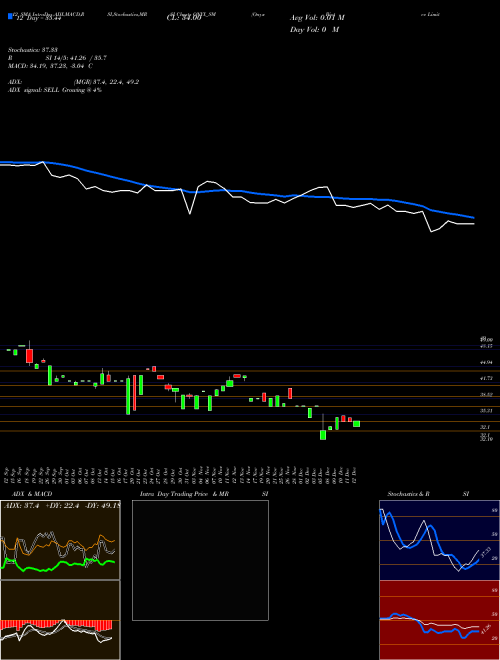Select the "12 Day = 33.44" SMA label
The width and height of the screenshot is (500, 660).
(39, 19)
